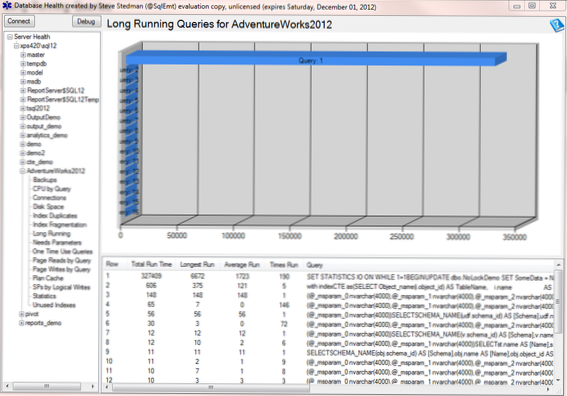This screenshot has height=396, width=567.
Task: Collapse the Server Health root node
Action: click(10, 37)
